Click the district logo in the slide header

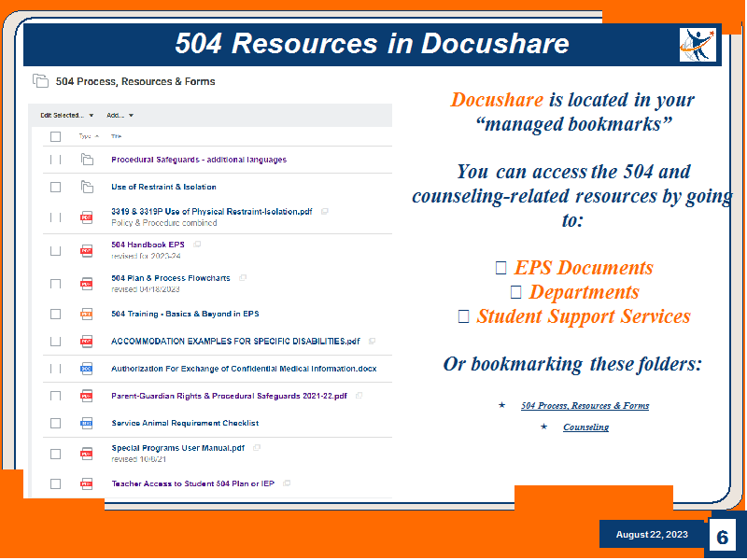pos(698,45)
